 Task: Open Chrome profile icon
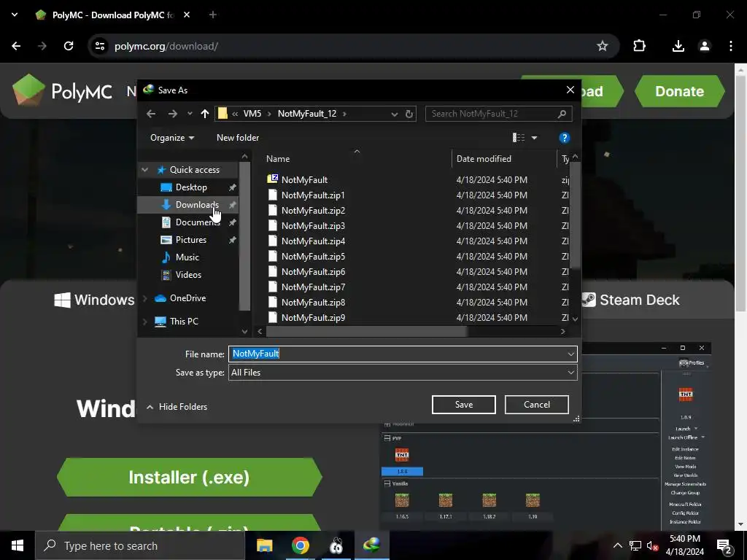pos(704,46)
